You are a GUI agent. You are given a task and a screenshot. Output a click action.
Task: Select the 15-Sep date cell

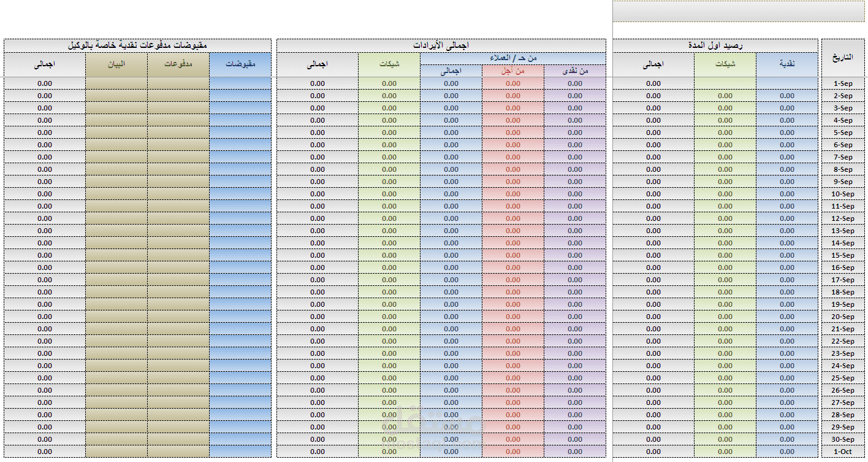click(x=842, y=255)
